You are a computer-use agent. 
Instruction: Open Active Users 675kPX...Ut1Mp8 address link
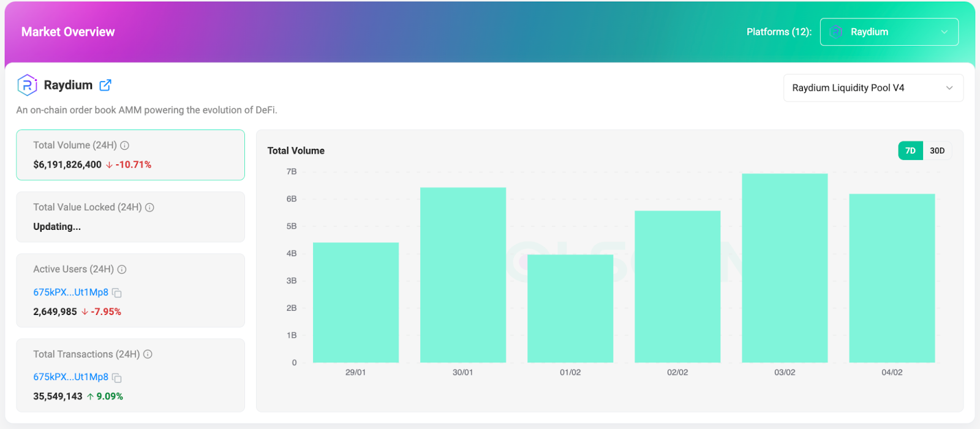70,292
